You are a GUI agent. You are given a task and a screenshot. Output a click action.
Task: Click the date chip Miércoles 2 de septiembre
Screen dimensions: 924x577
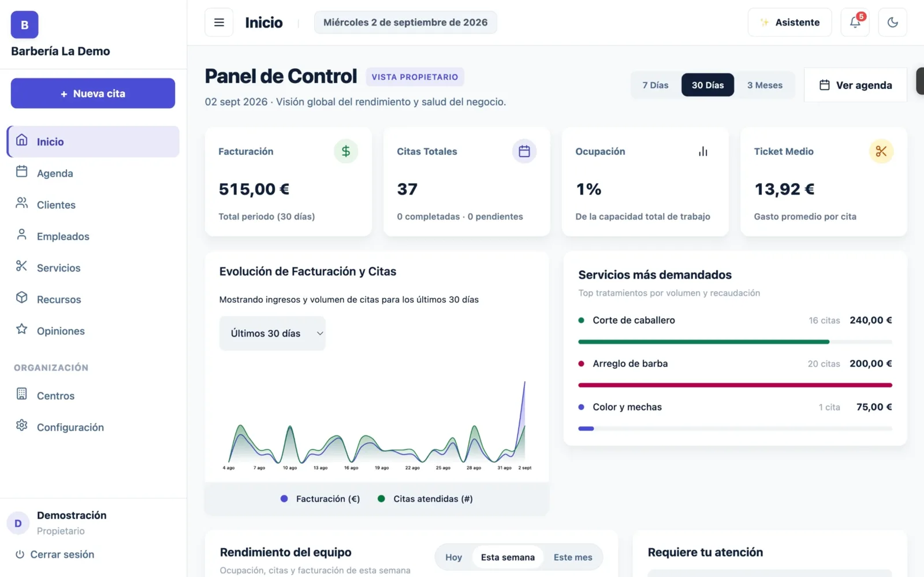405,23
